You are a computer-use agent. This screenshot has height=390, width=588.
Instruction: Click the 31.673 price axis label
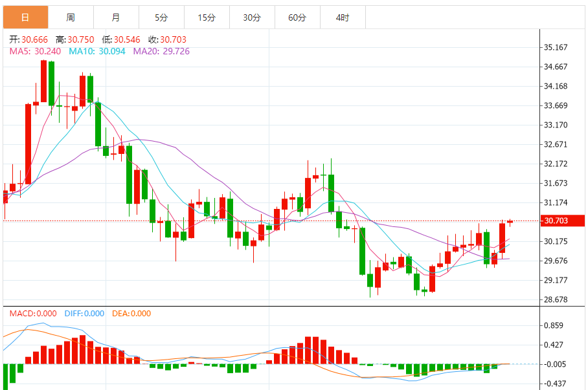[556, 184]
